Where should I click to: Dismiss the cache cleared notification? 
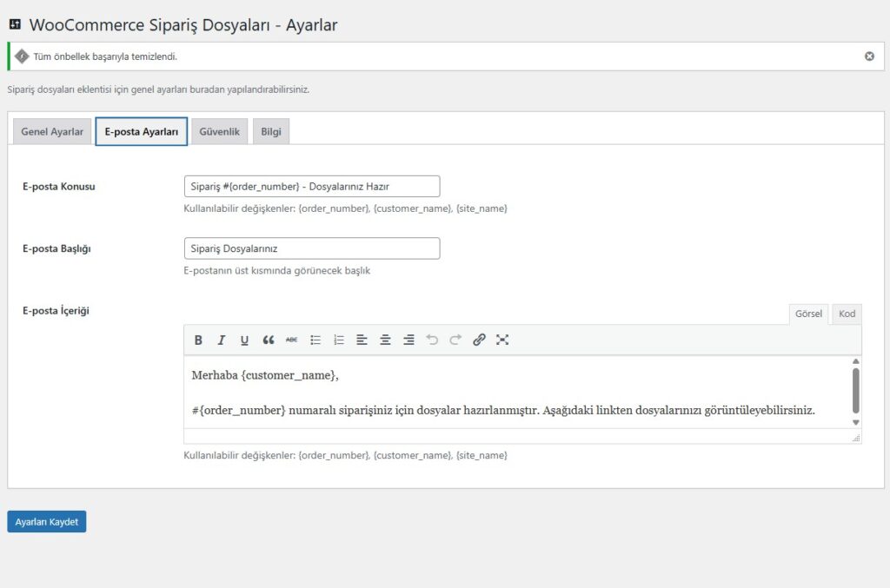point(869,56)
